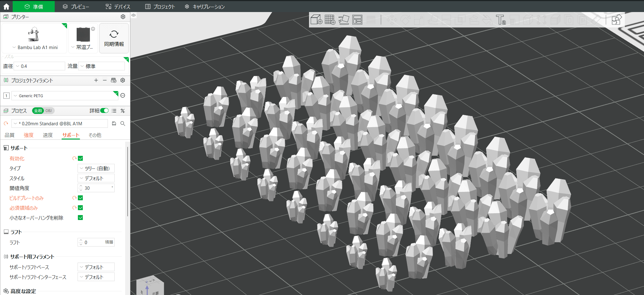This screenshot has width=644, height=295.
Task: Uncheck the ビルドプレートのみ checkbox
Action: pyautogui.click(x=80, y=198)
